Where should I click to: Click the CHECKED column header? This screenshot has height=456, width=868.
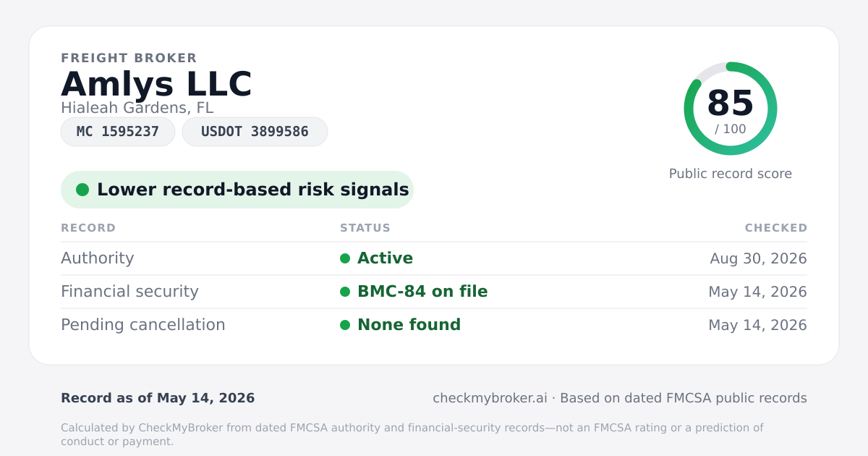pyautogui.click(x=776, y=228)
